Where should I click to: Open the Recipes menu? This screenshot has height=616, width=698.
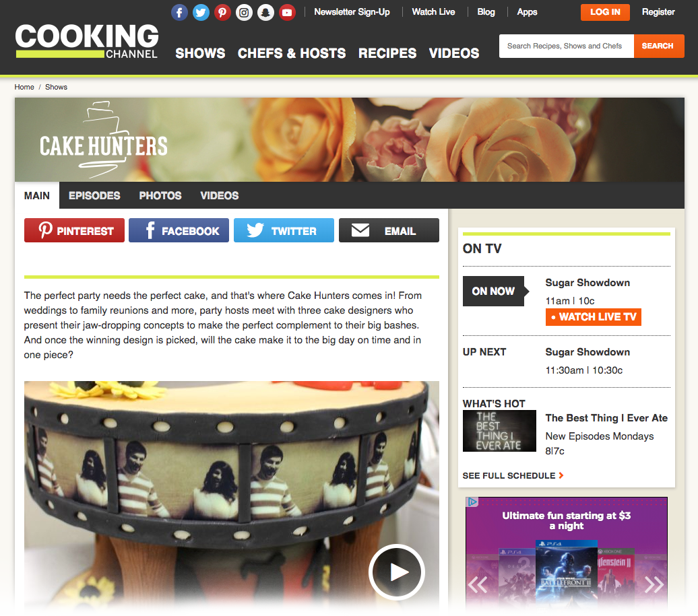(387, 53)
